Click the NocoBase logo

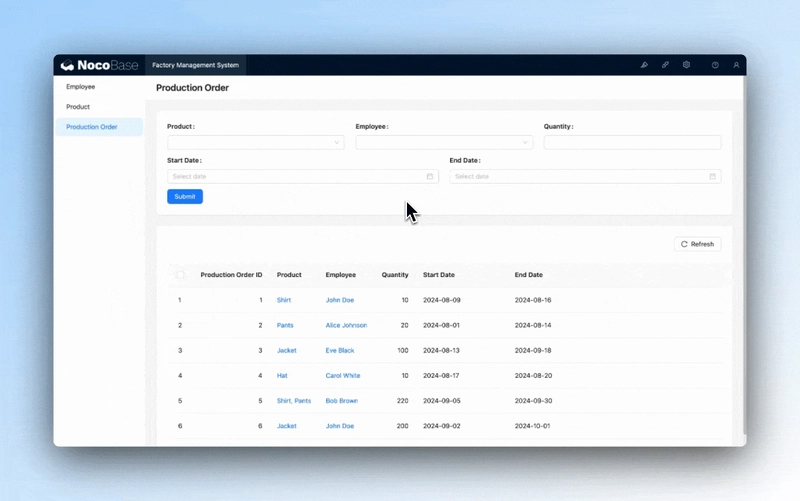[98, 65]
